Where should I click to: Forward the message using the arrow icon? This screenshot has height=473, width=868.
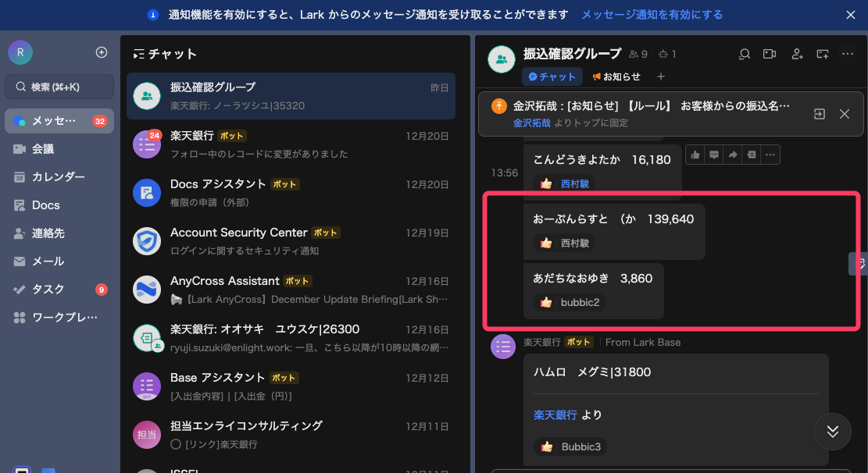pos(732,154)
